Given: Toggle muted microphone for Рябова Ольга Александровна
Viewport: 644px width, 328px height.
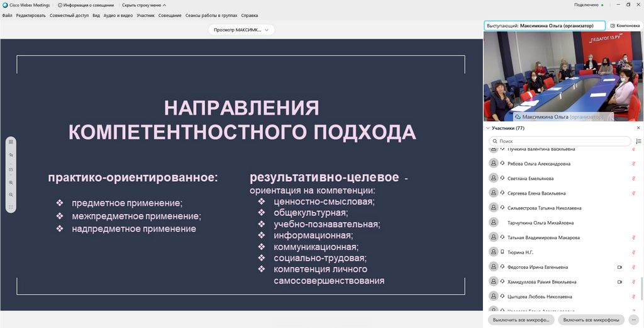Looking at the screenshot, I should [633, 164].
